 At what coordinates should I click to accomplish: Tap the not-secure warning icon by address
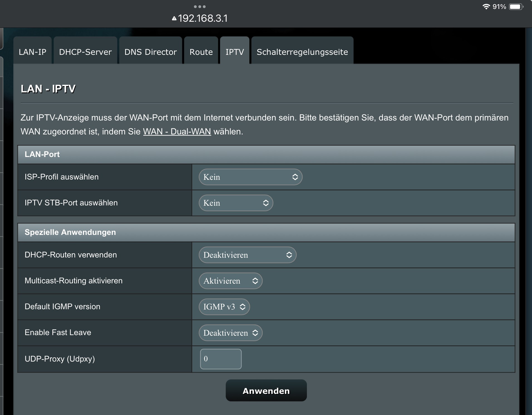tap(174, 19)
